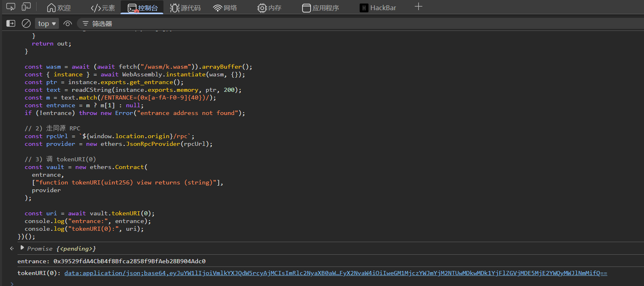Expand the Promise {<pending>} result

[x=22, y=248]
